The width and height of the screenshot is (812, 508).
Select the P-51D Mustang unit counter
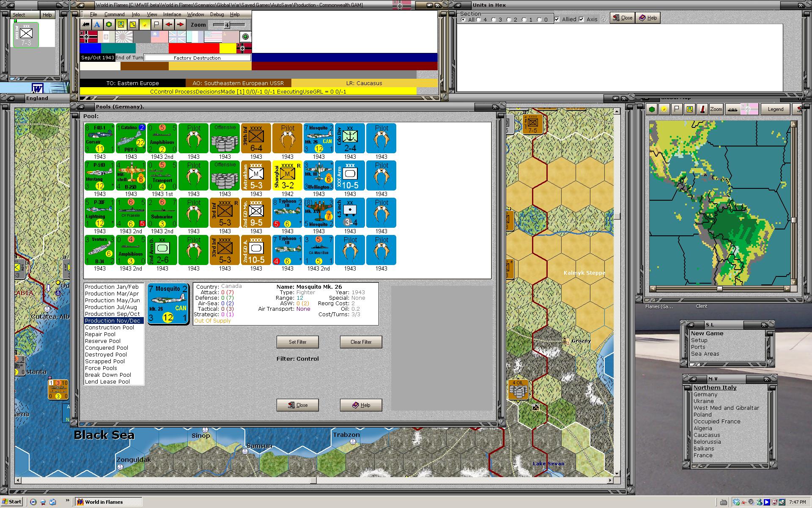99,176
